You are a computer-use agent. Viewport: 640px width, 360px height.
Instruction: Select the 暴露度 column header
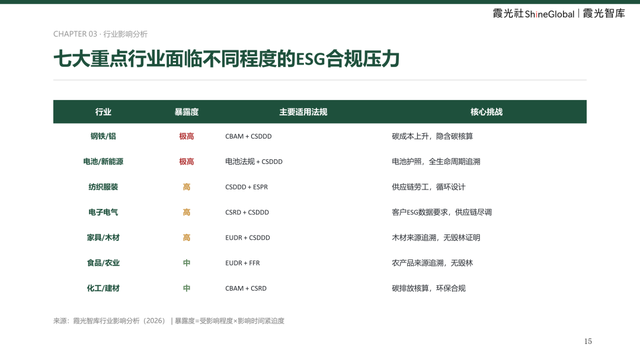click(187, 112)
